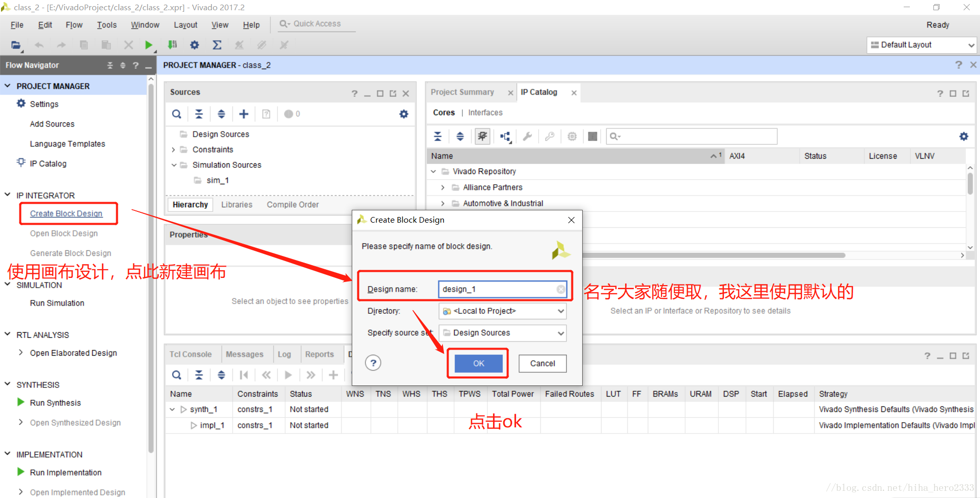The width and height of the screenshot is (980, 498).
Task: Close the IP Catalog tab
Action: coord(574,93)
